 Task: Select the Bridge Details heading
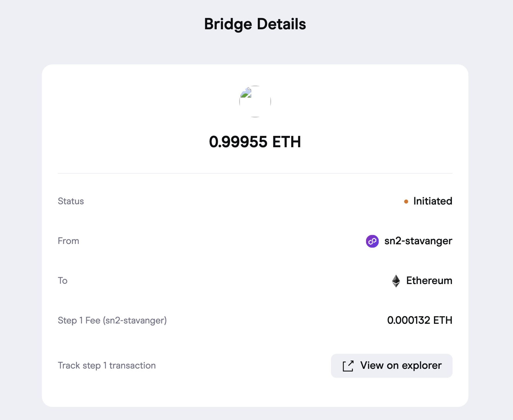tap(255, 24)
